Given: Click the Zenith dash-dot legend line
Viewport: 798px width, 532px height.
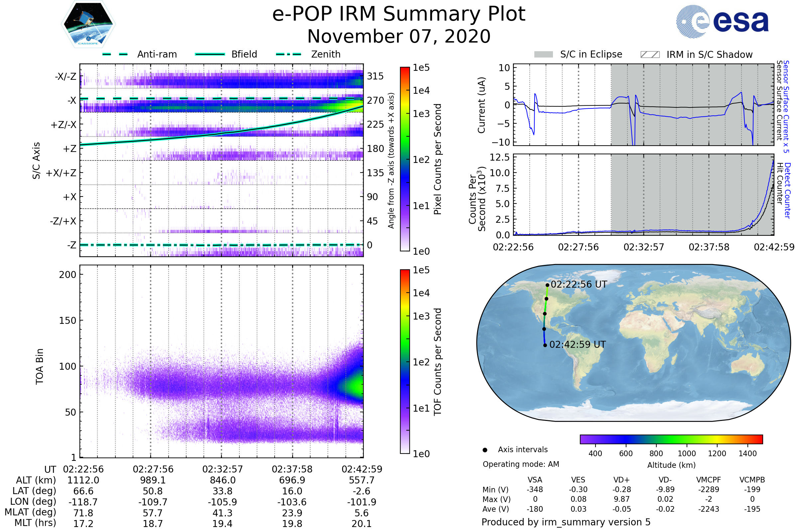Looking at the screenshot, I should (288, 54).
